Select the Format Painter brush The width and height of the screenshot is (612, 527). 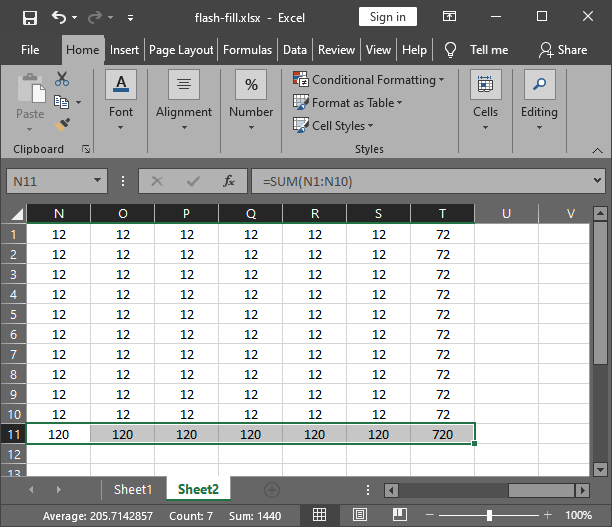pos(62,125)
